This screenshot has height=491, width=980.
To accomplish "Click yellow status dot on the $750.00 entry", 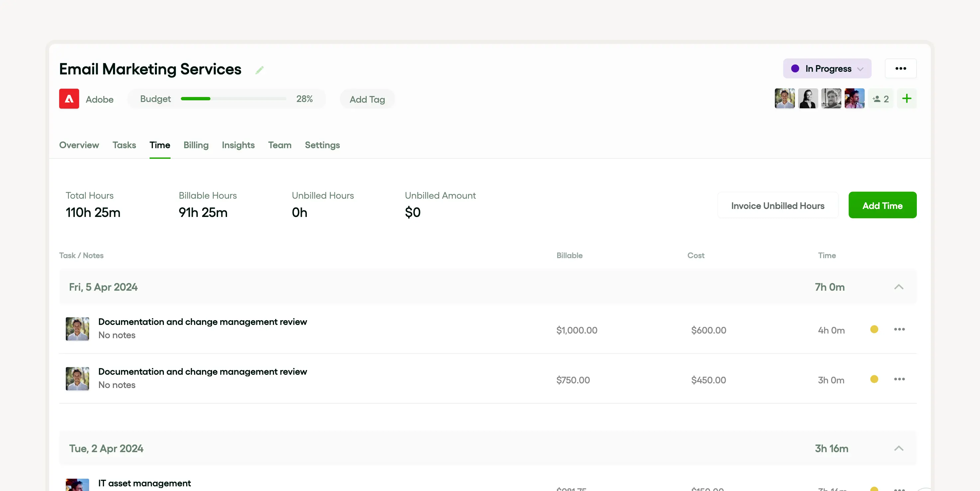I will [x=874, y=379].
